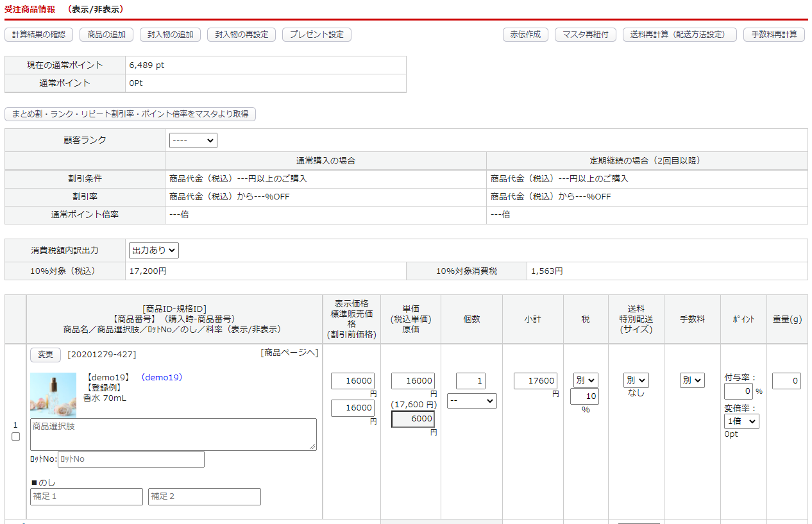The width and height of the screenshot is (812, 524).
Task: Click the 変更 button for the product
Action: (46, 355)
